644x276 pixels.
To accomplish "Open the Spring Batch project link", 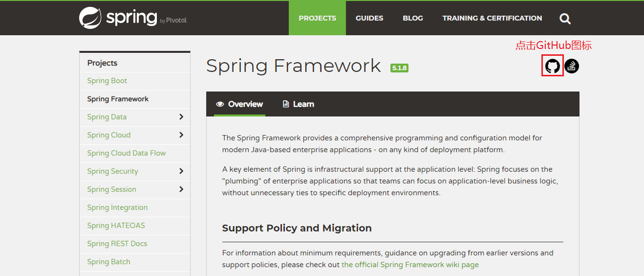I will [108, 262].
